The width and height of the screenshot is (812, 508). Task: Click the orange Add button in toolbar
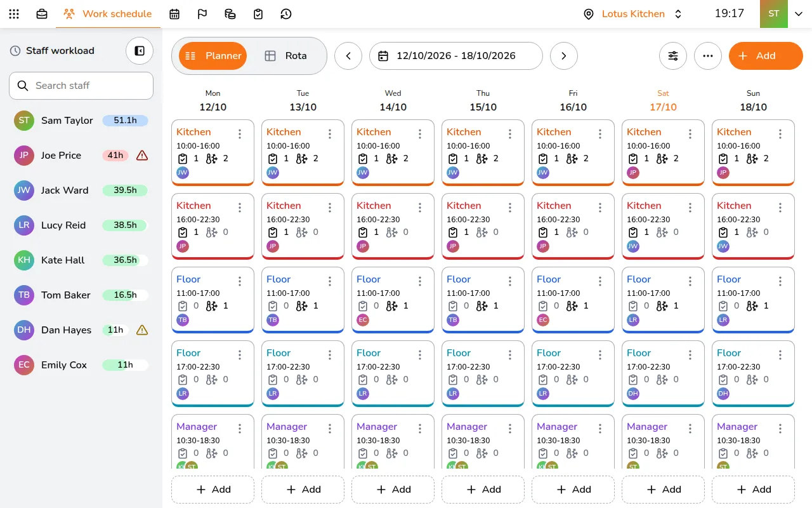(766, 56)
